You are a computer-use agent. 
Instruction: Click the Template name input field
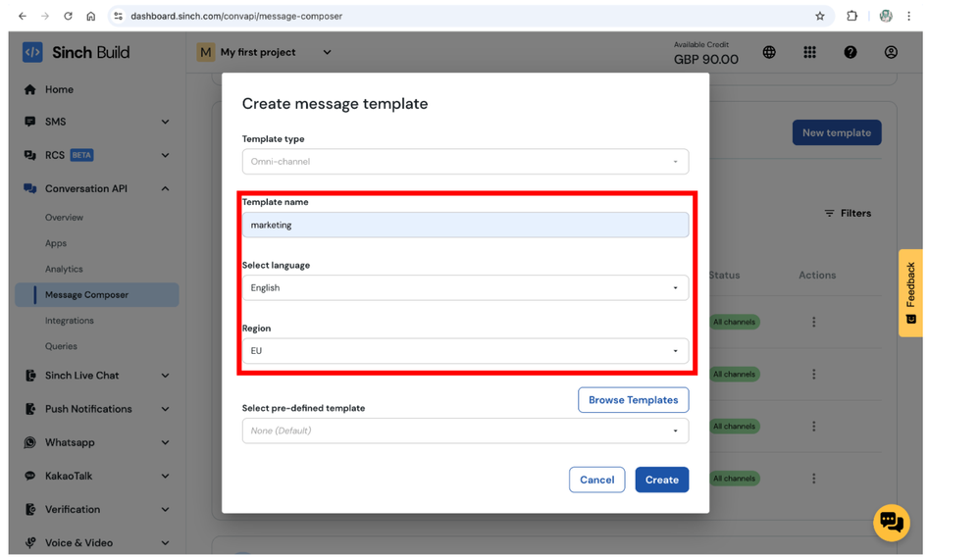(465, 226)
